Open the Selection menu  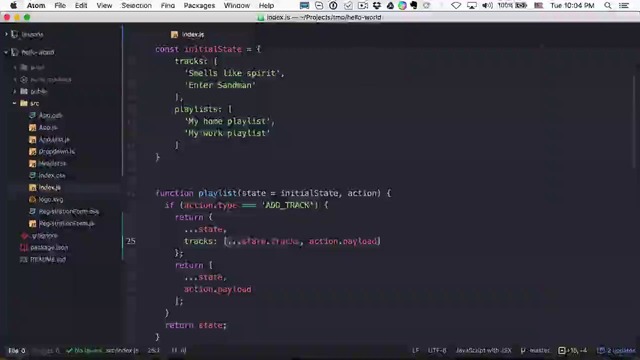tap(136, 5)
